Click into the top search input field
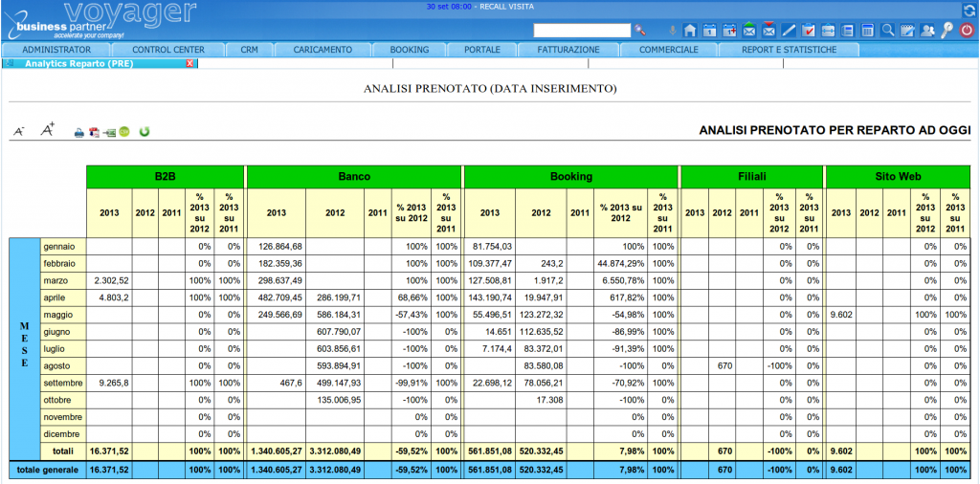This screenshot has height=484, width=980. click(x=582, y=30)
